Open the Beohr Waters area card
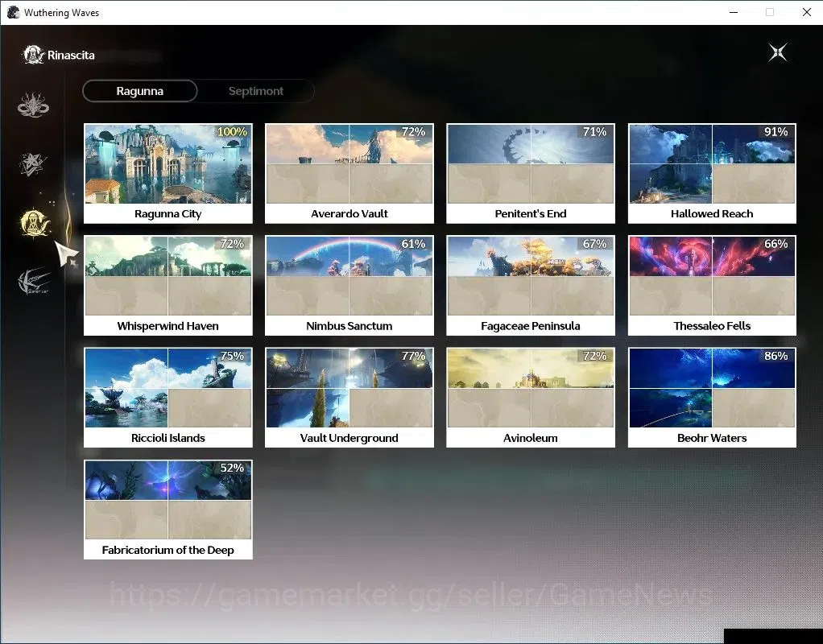823x644 pixels. pos(712,398)
